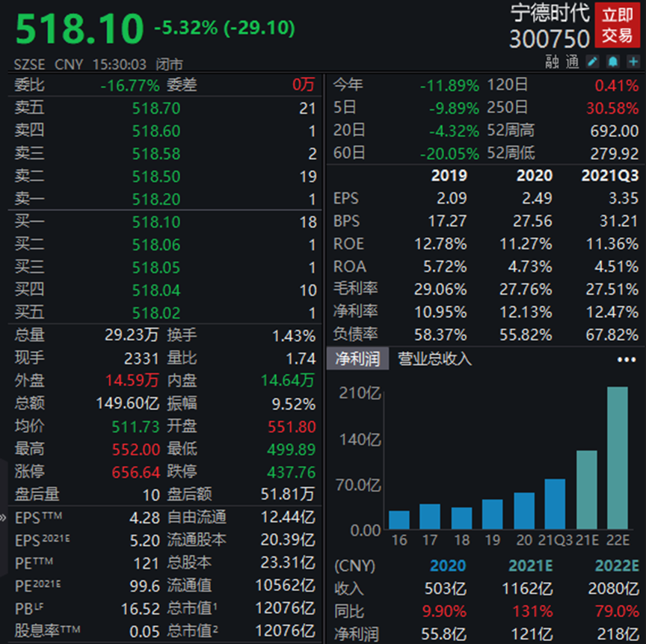Viewport: 646px width, 644px height.
Task: Click the PE TTM value 121
Action: (147, 563)
